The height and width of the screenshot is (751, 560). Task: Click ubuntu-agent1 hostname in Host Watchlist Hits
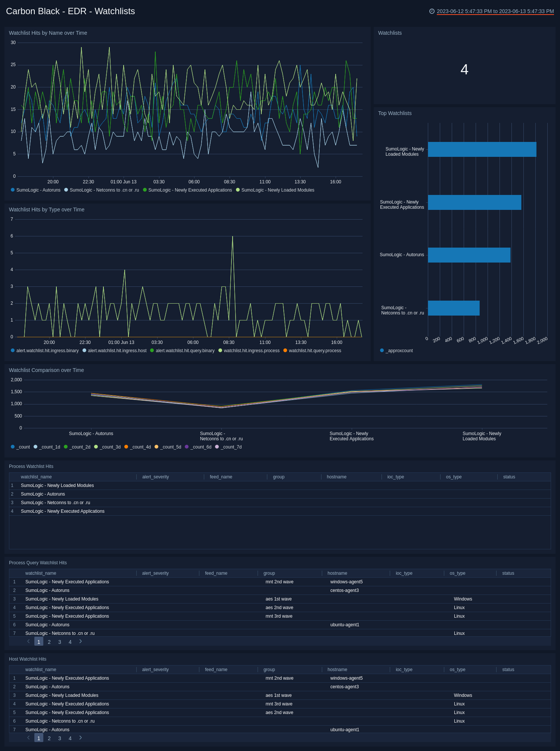pos(345,730)
